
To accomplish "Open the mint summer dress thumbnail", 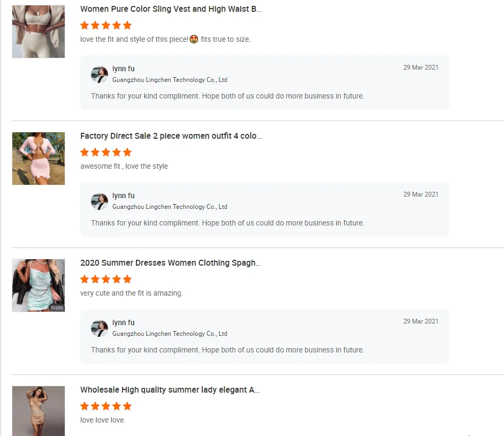I will [x=39, y=285].
